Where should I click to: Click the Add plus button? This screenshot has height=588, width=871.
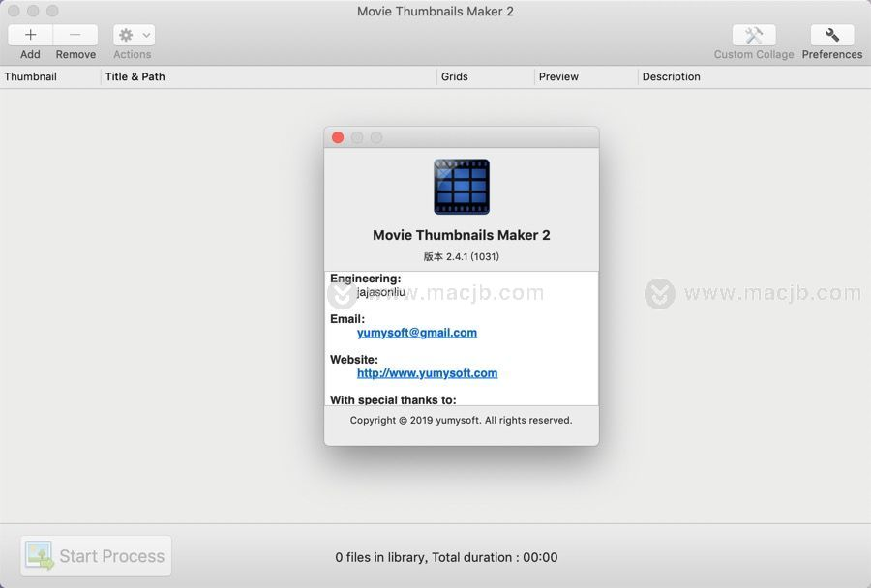pos(31,35)
